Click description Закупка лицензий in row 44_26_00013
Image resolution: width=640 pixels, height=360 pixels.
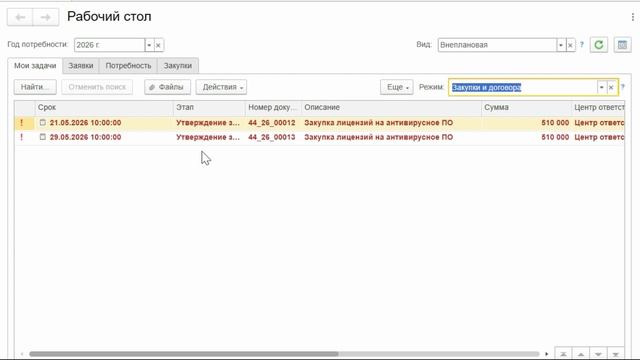tap(378, 137)
